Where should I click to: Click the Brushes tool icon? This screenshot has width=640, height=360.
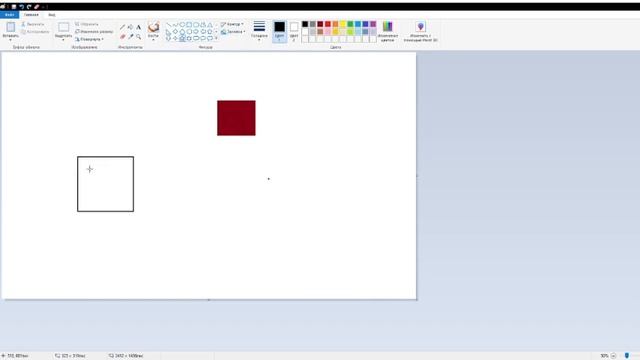click(x=153, y=27)
